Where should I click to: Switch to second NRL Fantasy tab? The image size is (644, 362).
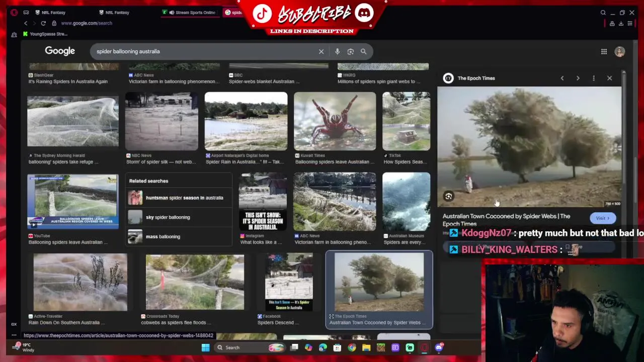click(114, 13)
